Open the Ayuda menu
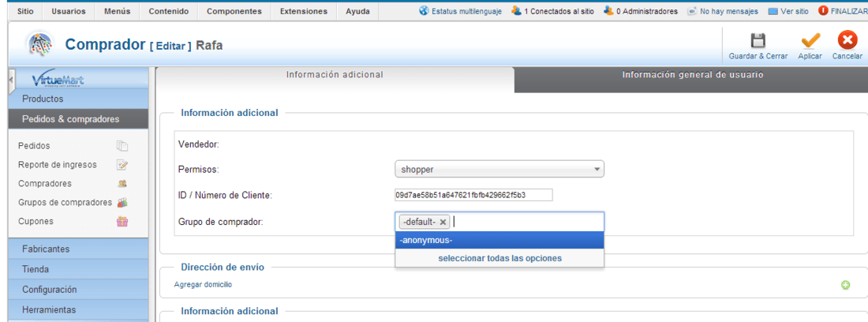868x322 pixels. (x=357, y=11)
